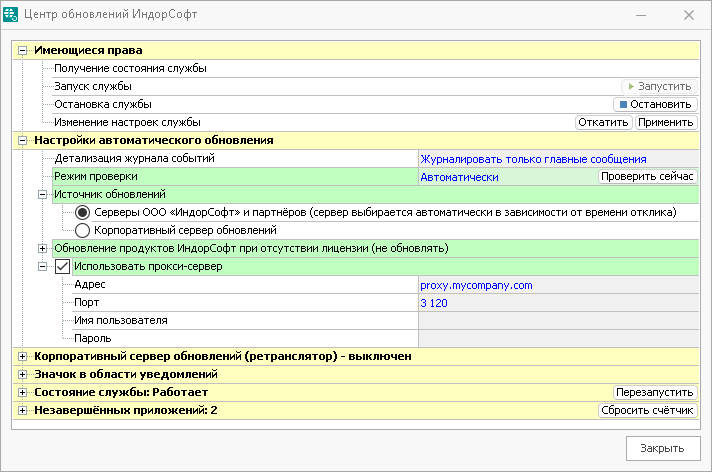The width and height of the screenshot is (712, 472).
Task: Click «Проверить сейчас» button
Action: coord(648,176)
